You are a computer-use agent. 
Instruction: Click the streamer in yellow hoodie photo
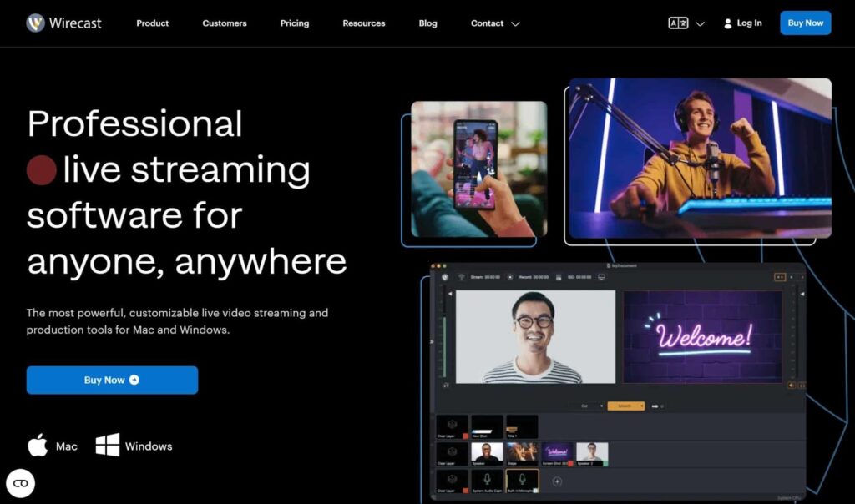pos(701,158)
